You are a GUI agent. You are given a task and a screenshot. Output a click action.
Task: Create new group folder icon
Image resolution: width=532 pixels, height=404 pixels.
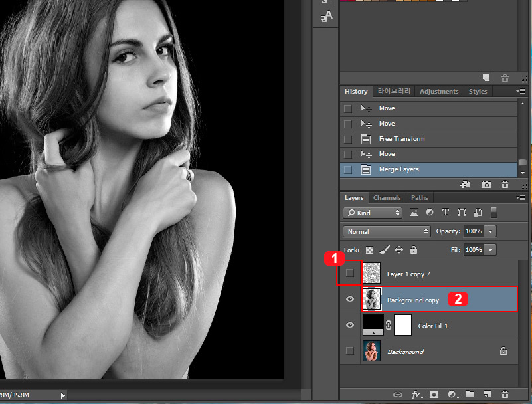[x=470, y=394]
